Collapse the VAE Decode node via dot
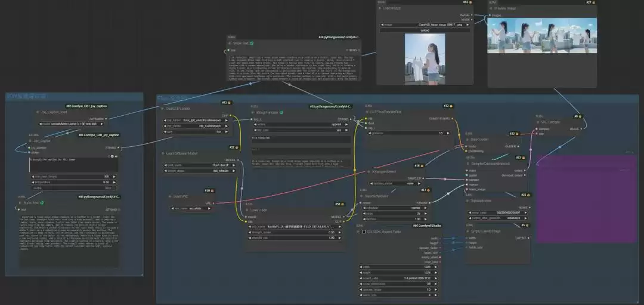 [x=538, y=122]
